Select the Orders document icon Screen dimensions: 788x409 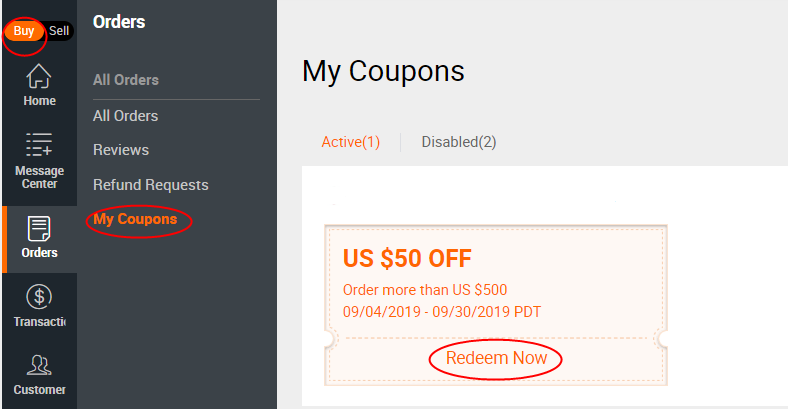point(39,228)
